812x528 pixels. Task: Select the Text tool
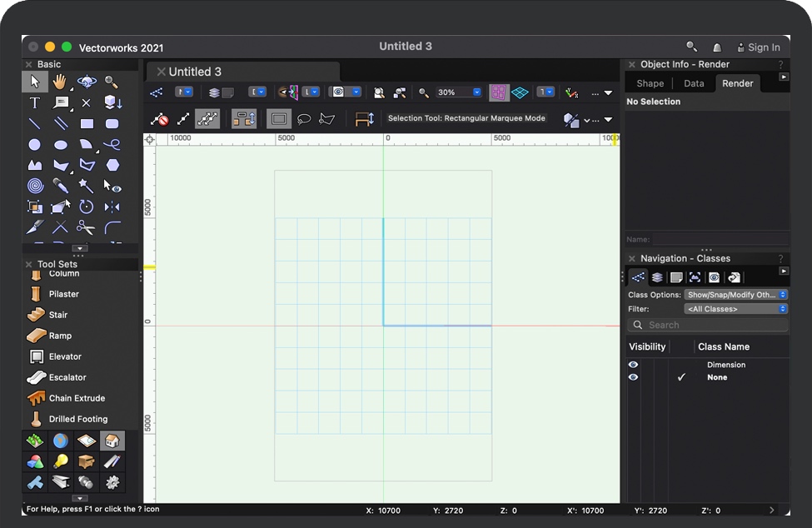pyautogui.click(x=34, y=102)
